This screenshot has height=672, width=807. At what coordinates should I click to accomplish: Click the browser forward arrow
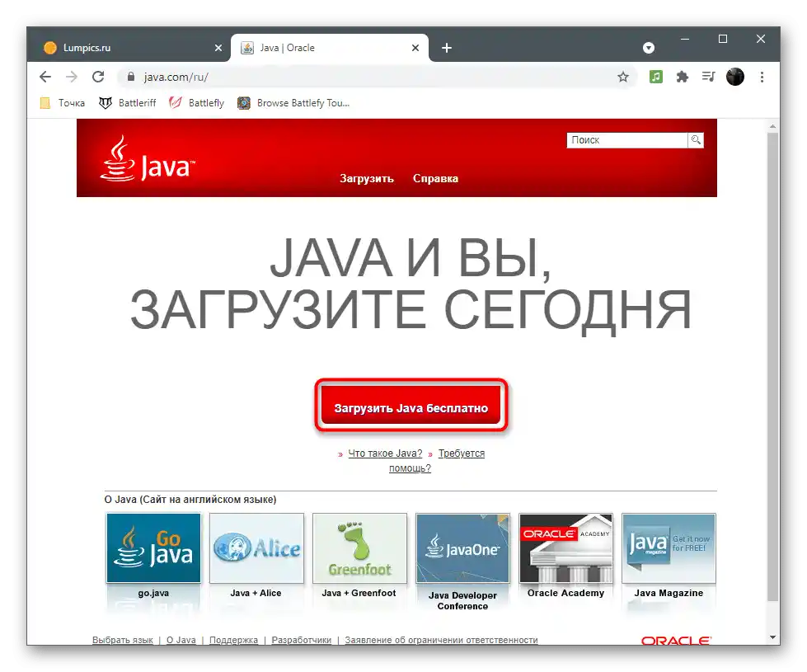pyautogui.click(x=72, y=78)
